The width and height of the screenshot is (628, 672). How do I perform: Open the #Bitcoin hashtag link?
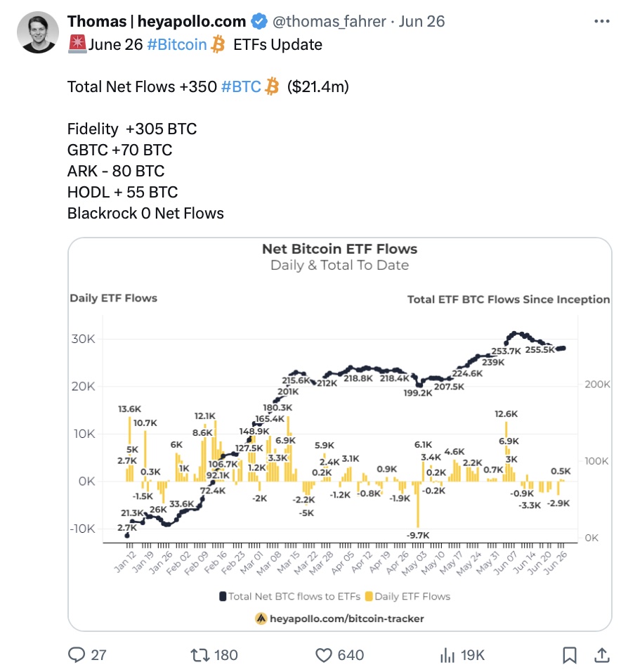176,44
